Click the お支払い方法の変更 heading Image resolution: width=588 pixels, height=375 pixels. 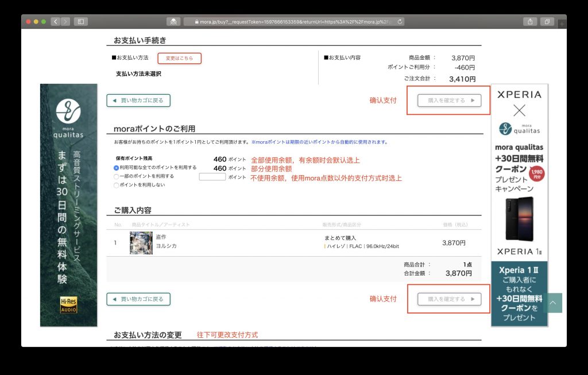point(148,335)
